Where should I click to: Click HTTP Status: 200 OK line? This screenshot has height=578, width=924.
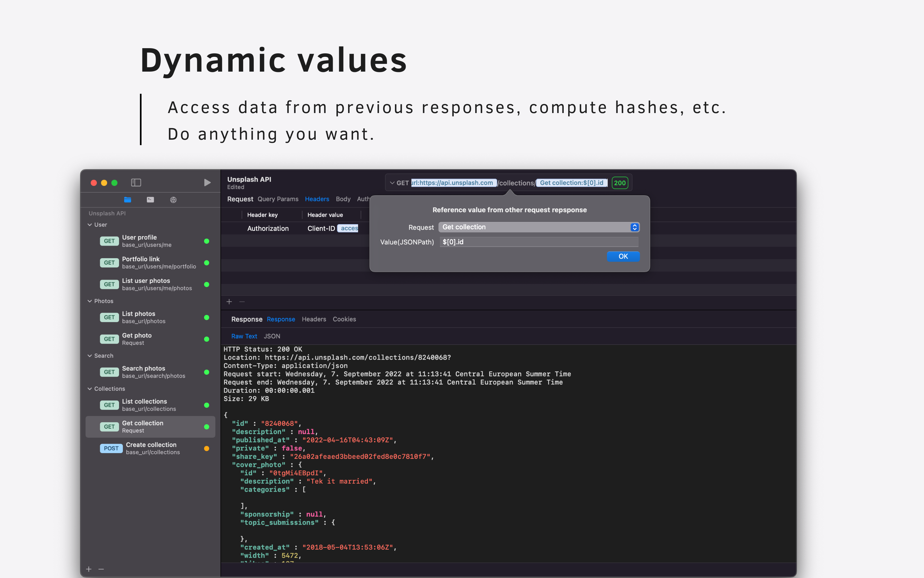point(263,349)
